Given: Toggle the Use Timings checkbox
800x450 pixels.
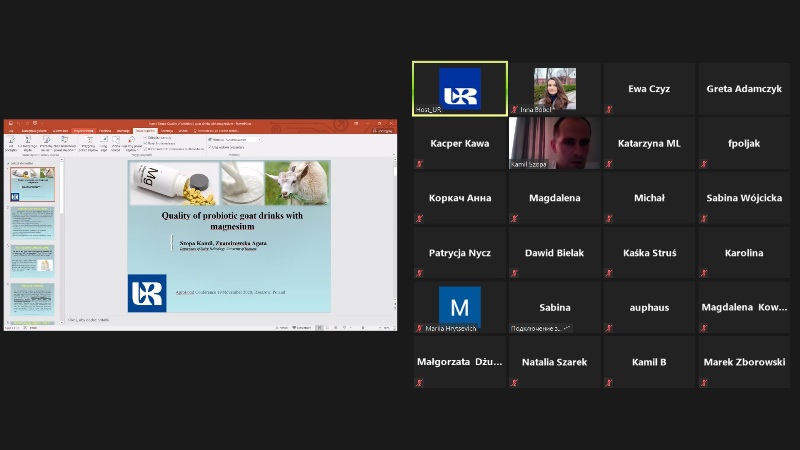Looking at the screenshot, I should [145, 143].
